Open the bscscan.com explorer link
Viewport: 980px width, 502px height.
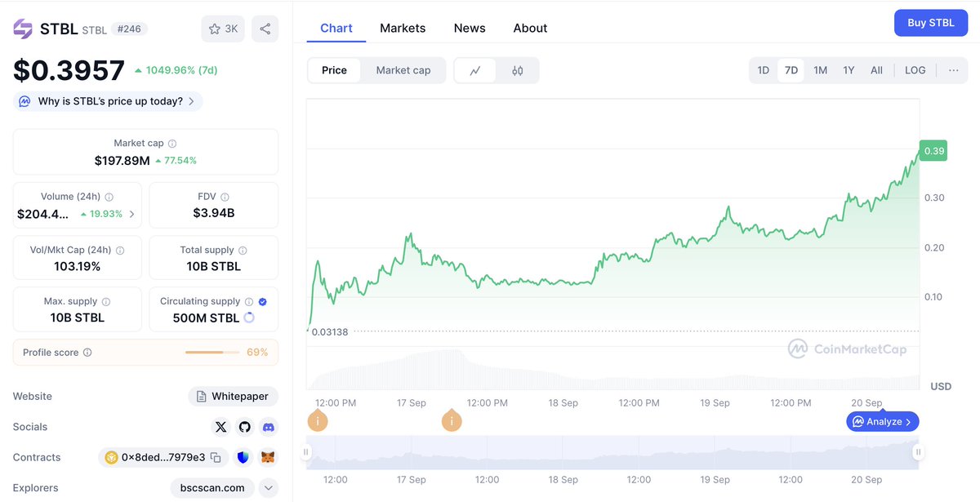pyautogui.click(x=212, y=488)
